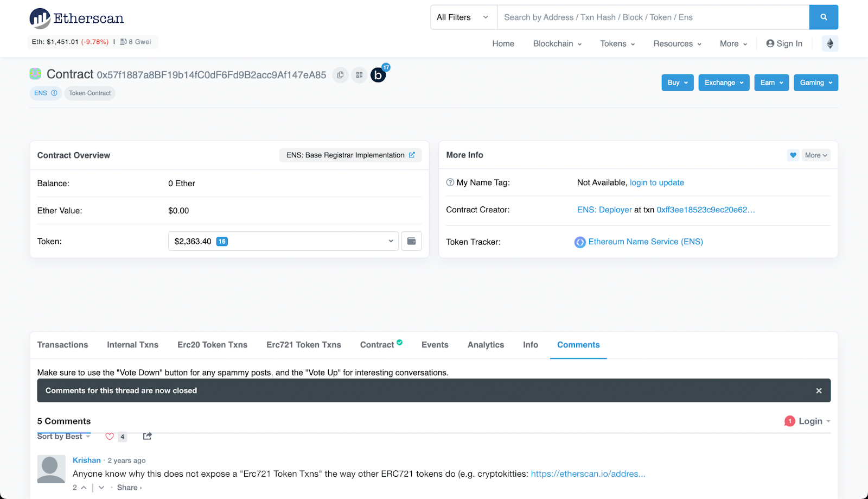The image size is (868, 499).
Task: Click the red heart recommend icon
Action: [110, 437]
